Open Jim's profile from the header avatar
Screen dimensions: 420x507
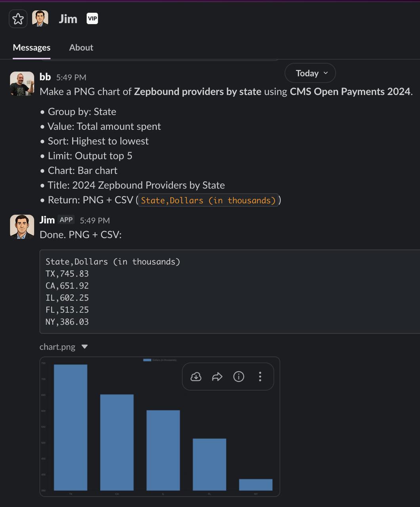(x=40, y=18)
